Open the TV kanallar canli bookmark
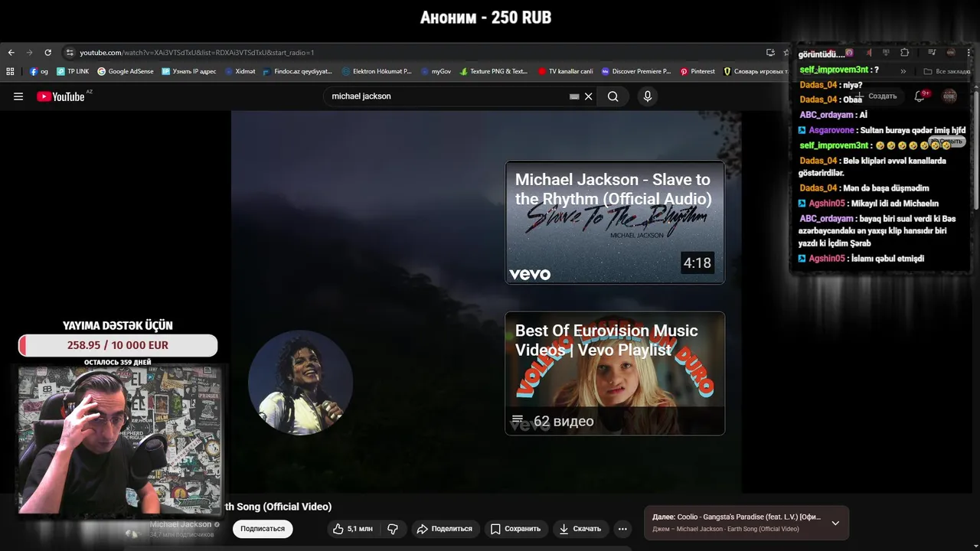The height and width of the screenshot is (551, 980). pos(566,71)
